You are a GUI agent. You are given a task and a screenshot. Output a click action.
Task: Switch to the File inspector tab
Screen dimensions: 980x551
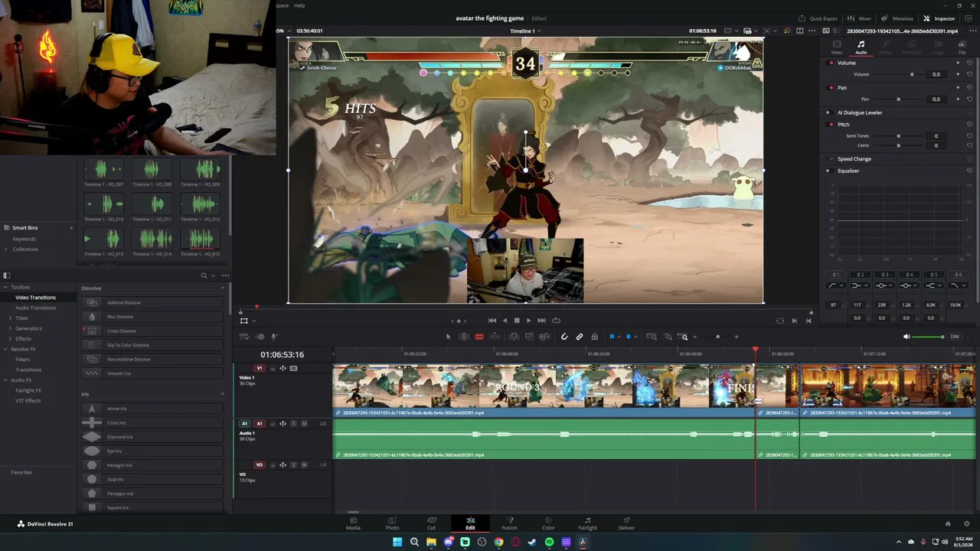[962, 47]
